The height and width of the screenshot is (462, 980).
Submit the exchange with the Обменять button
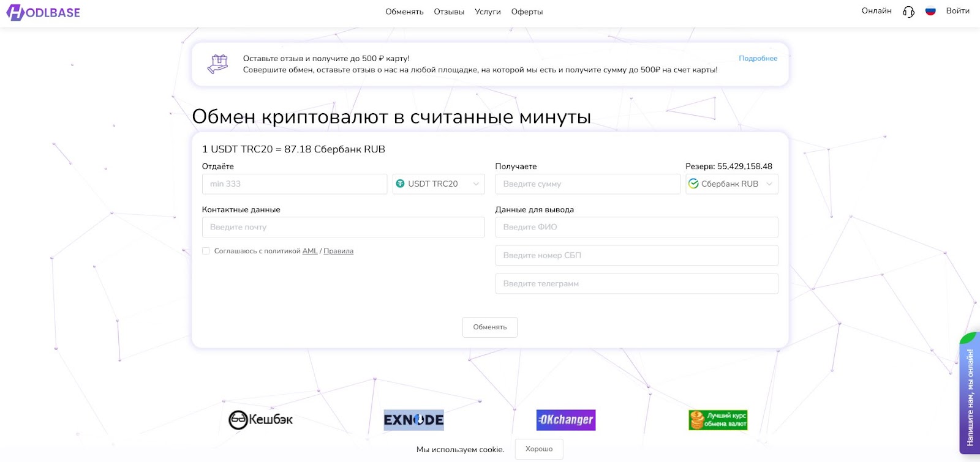490,327
